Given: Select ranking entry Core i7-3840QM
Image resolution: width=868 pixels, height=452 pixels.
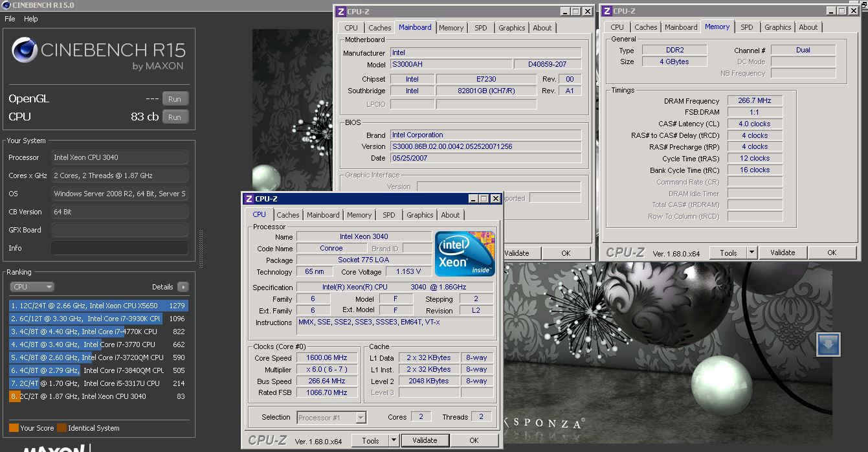Looking at the screenshot, I should (98, 370).
